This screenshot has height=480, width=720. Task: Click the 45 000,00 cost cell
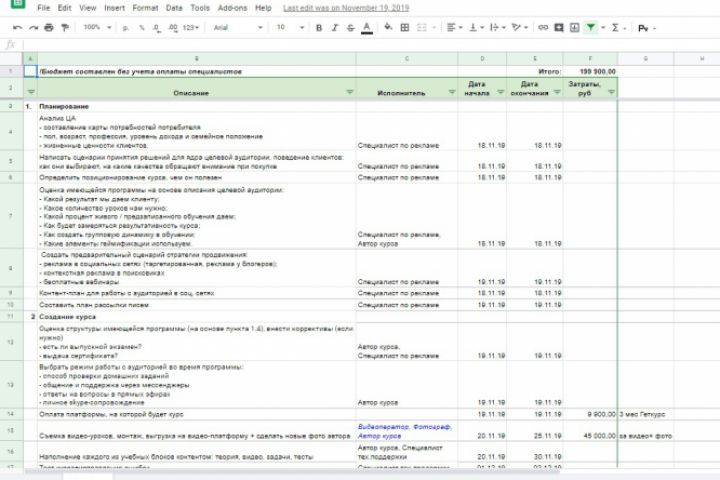(x=590, y=431)
